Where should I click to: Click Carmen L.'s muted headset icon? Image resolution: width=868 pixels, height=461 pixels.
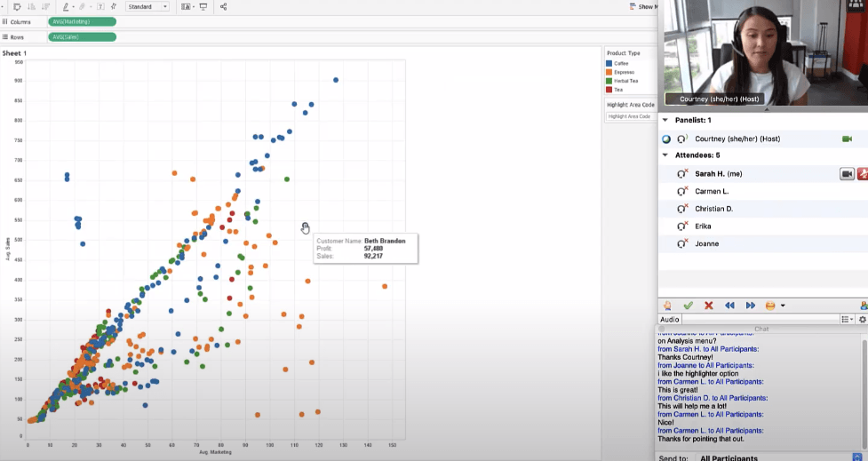tap(682, 191)
